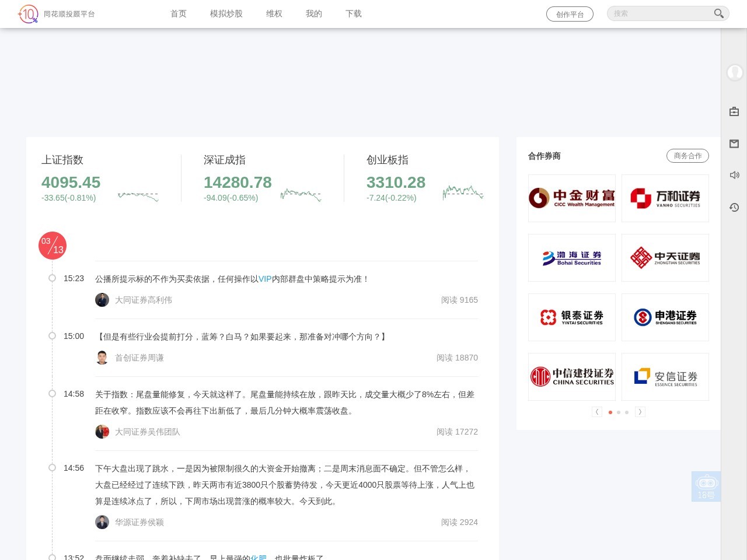Open the mail envelope sidebar icon
This screenshot has height=560, width=747.
click(x=734, y=143)
